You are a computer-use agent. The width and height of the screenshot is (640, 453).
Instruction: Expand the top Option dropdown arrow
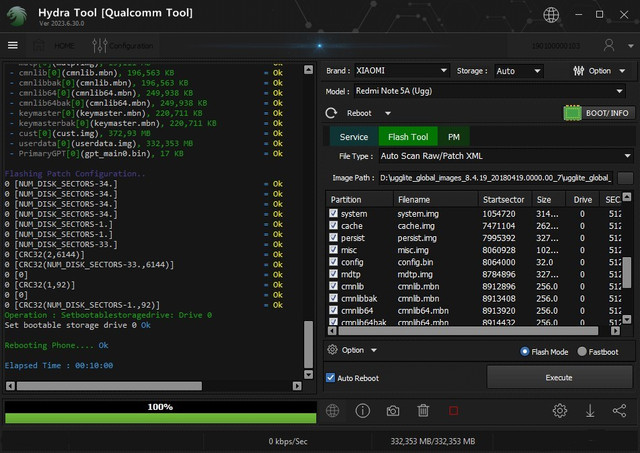click(622, 71)
